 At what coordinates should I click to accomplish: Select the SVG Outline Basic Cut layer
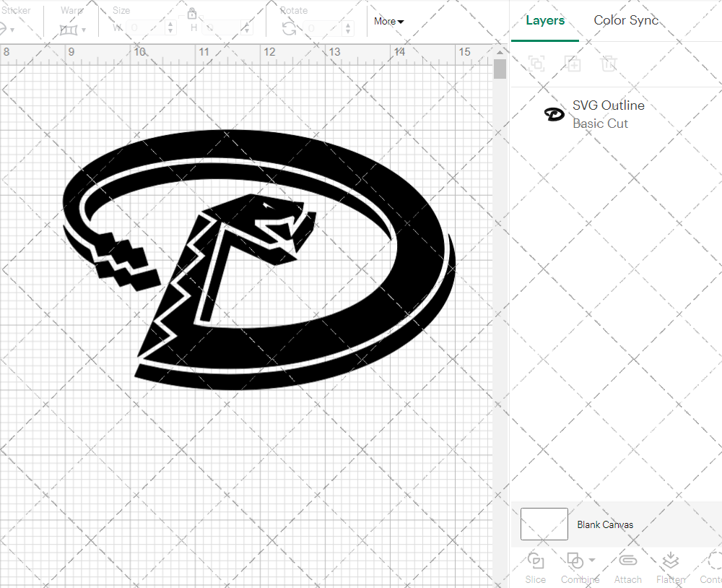pyautogui.click(x=609, y=114)
